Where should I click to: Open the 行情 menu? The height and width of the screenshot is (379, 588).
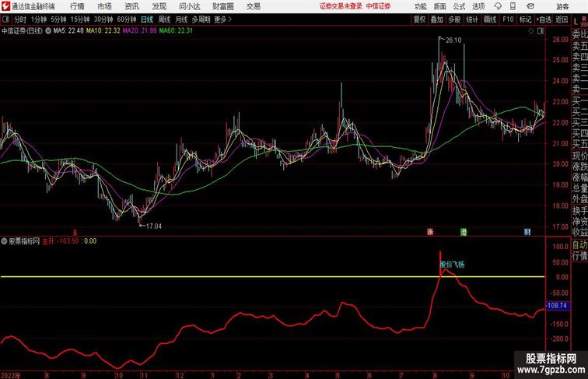click(x=77, y=6)
